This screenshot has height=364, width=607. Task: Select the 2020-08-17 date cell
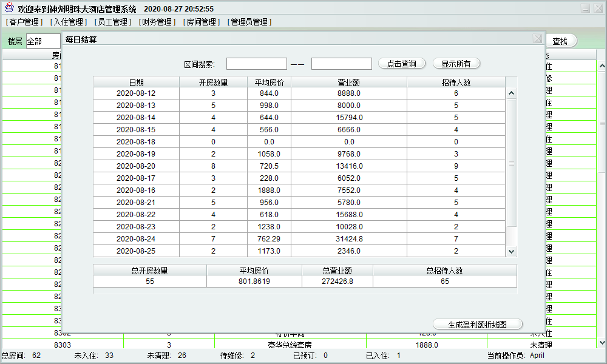click(136, 178)
